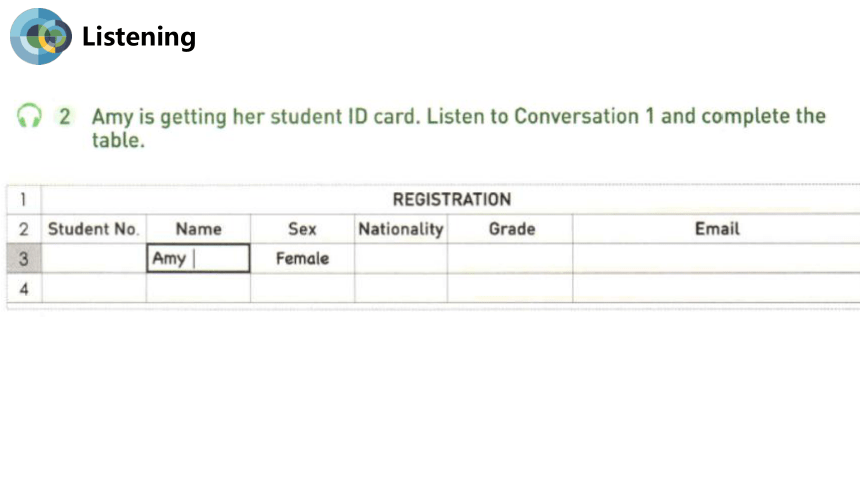Click the Name column header
The width and height of the screenshot is (860, 484).
pos(198,229)
